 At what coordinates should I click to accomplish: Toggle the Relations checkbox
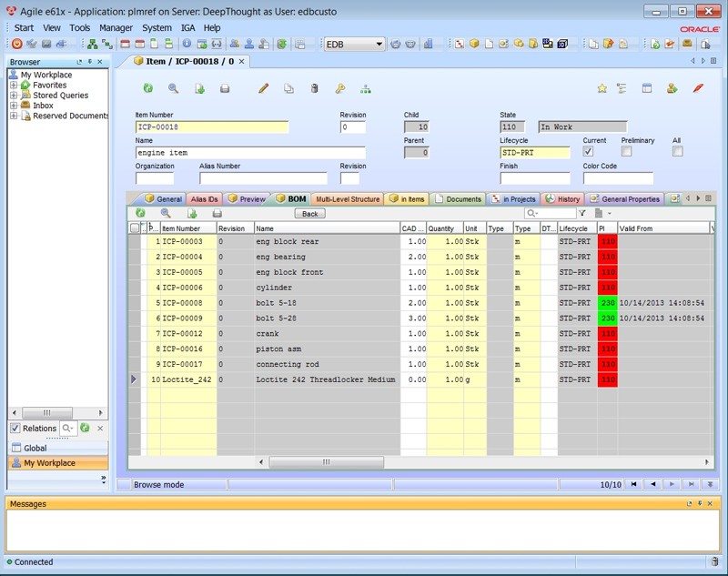click(15, 428)
